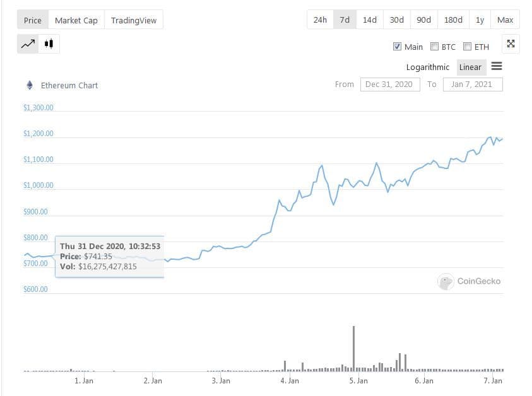The height and width of the screenshot is (396, 532).
Task: Switch to candlestick chart icon
Action: pos(49,44)
